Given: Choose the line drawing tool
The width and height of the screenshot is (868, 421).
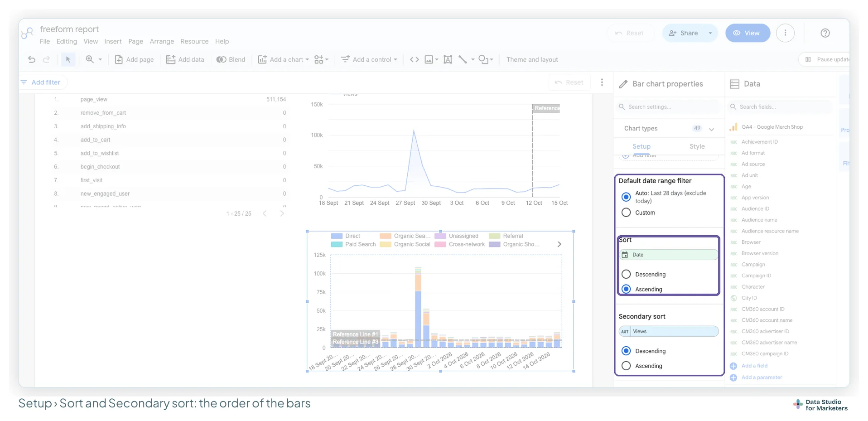Looking at the screenshot, I should pos(463,59).
